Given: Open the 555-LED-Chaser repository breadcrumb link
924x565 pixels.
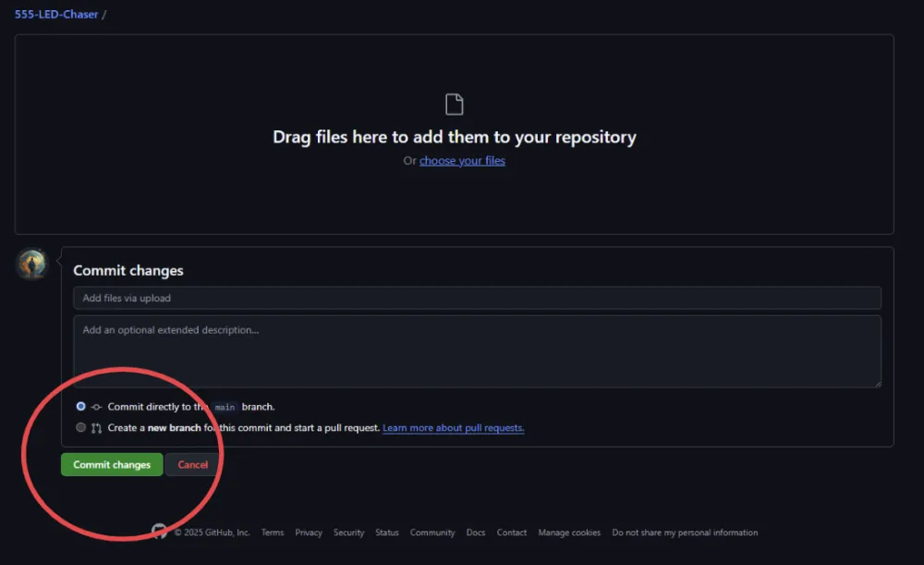Looking at the screenshot, I should coord(56,14).
